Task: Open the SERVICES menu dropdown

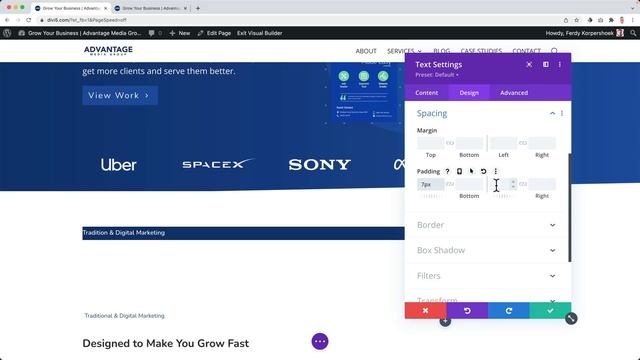Action: tap(404, 51)
